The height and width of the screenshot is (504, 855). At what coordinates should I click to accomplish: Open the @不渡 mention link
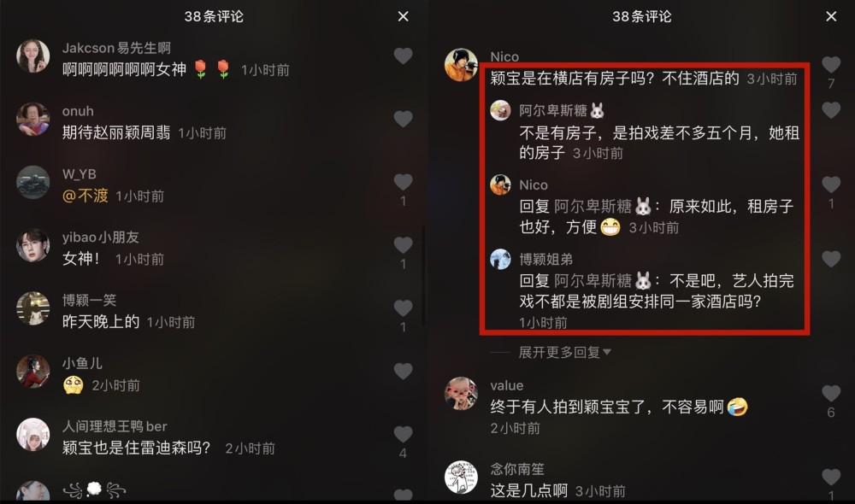(x=85, y=196)
